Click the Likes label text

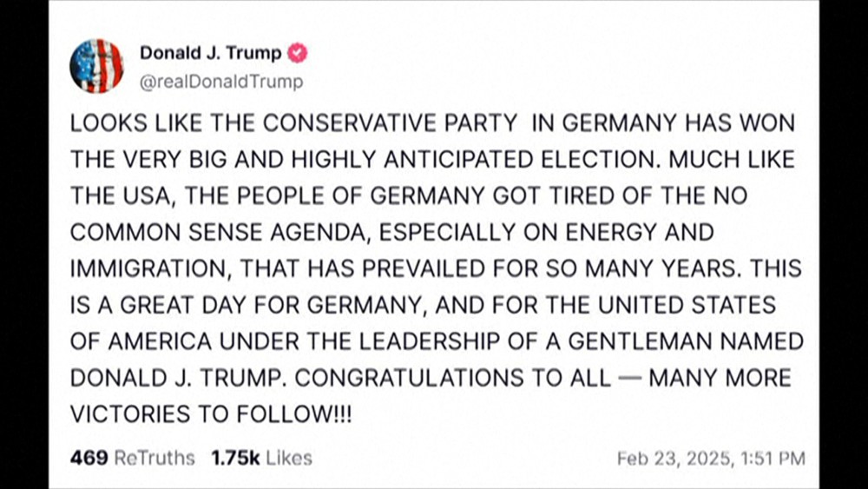(x=287, y=457)
